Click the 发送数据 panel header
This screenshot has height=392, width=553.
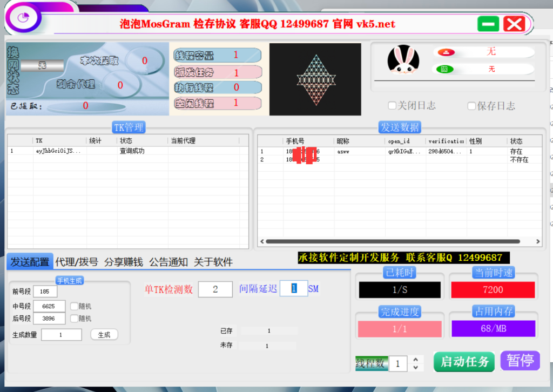tap(400, 127)
